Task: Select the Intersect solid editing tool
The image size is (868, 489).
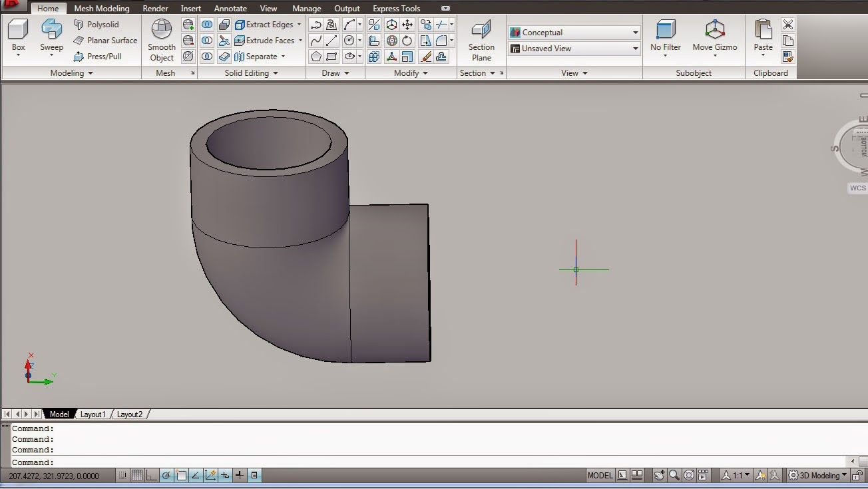Action: click(x=207, y=57)
